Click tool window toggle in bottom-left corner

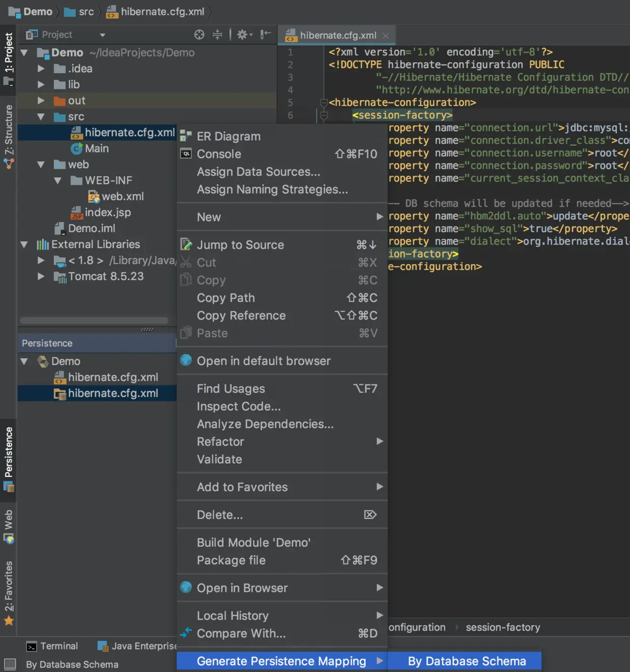pyautogui.click(x=10, y=664)
